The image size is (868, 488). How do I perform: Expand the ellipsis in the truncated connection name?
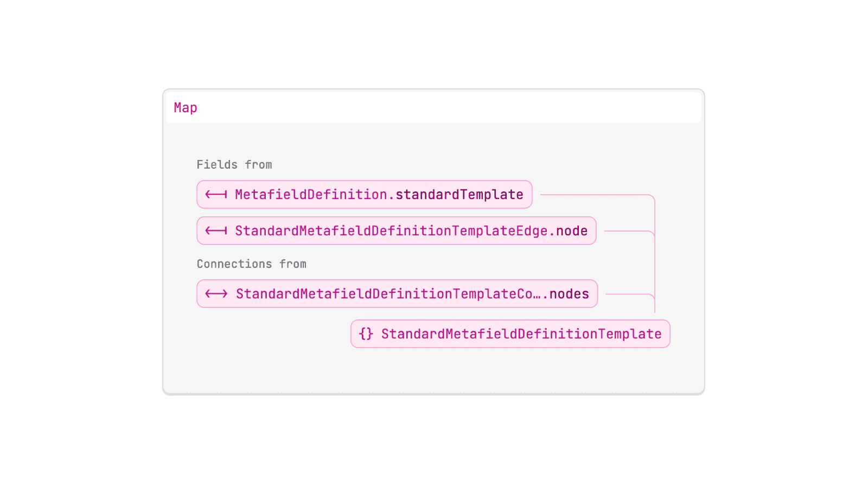[538, 294]
